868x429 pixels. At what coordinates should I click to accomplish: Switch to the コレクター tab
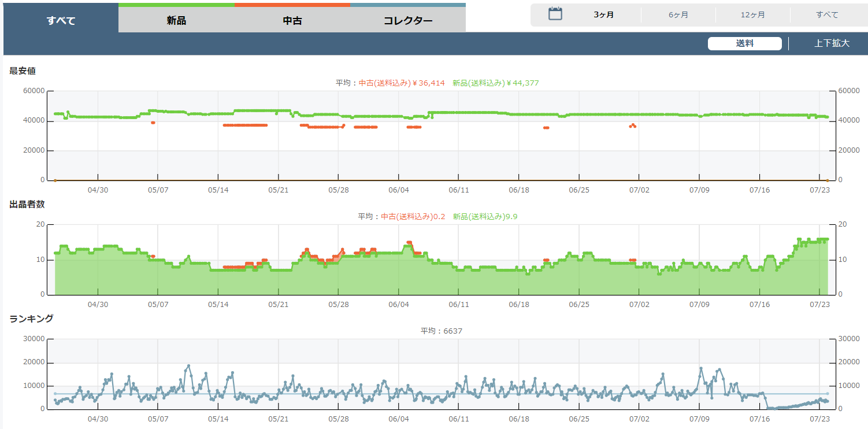pyautogui.click(x=408, y=21)
